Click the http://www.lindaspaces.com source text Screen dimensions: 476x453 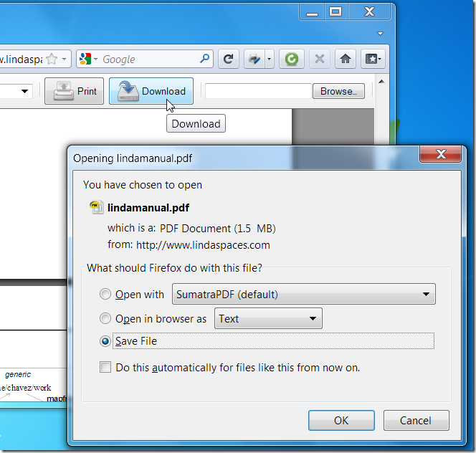(203, 245)
